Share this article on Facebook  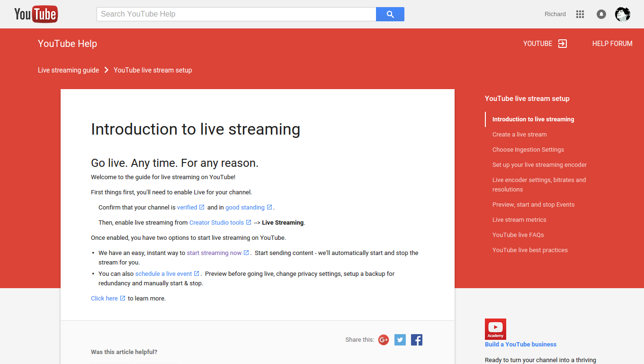coord(417,340)
